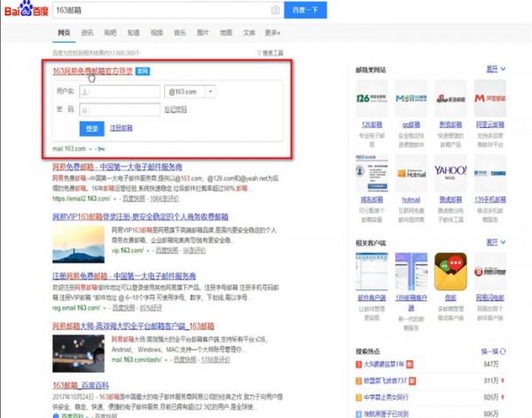This screenshot has height=418, width=532.
Task: Switch to the 资讯 tab
Action: pos(87,33)
